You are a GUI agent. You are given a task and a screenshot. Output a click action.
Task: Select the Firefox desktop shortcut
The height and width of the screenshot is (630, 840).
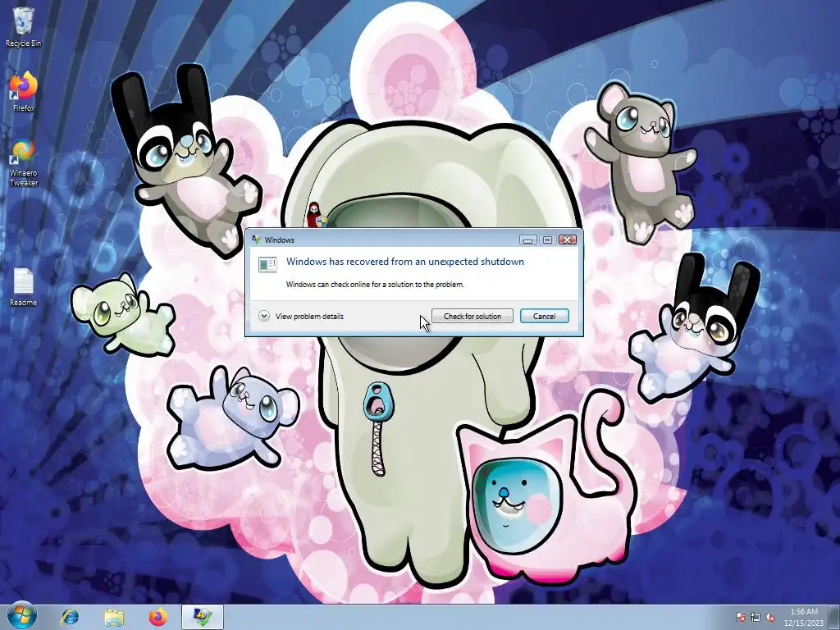tap(24, 91)
